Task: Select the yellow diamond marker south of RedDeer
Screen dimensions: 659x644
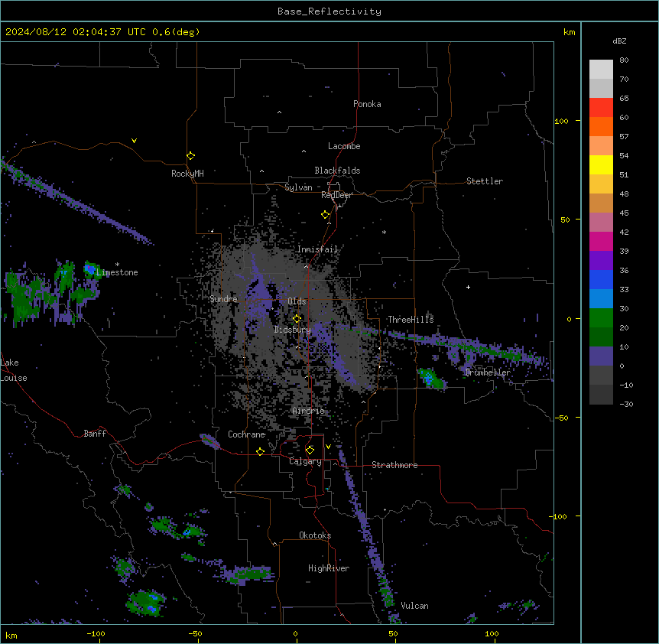Action: (326, 215)
